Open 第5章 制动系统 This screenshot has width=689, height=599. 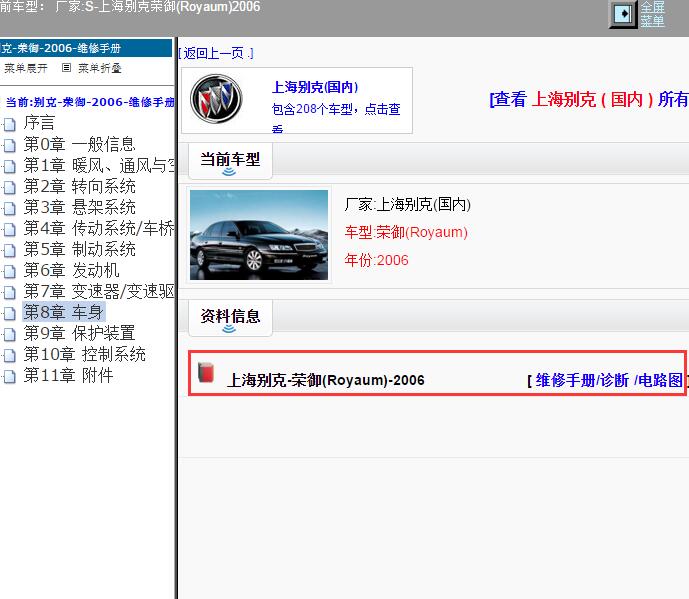tap(80, 249)
